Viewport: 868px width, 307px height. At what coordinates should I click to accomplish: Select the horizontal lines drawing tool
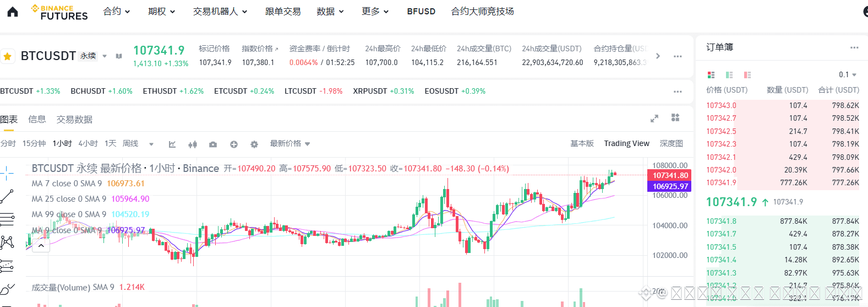pos(7,219)
